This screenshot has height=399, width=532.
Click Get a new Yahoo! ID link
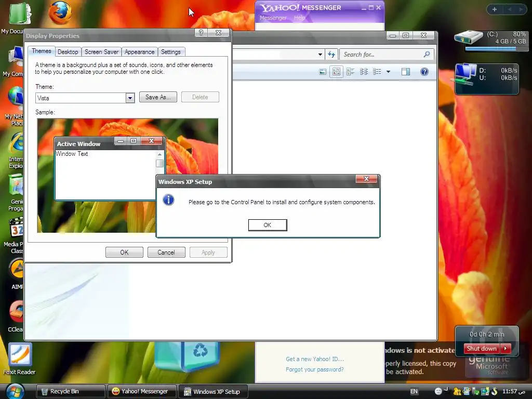click(315, 359)
